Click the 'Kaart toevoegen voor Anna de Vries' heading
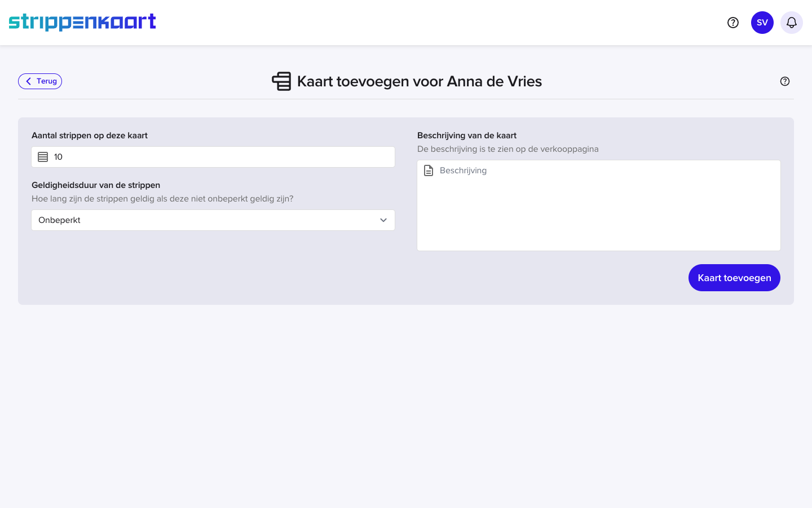The width and height of the screenshot is (812, 508). 420,81
